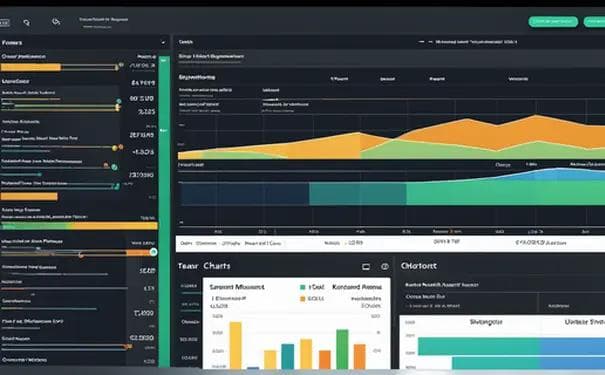Expand the Chortont panel header
Image resolution: width=605 pixels, height=375 pixels.
tap(419, 266)
